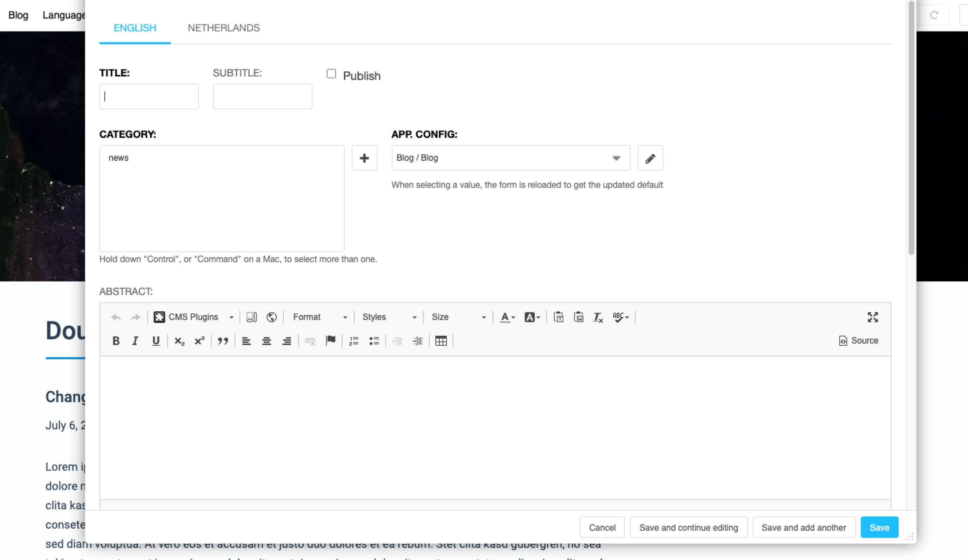Insert a numbered list

tap(354, 341)
